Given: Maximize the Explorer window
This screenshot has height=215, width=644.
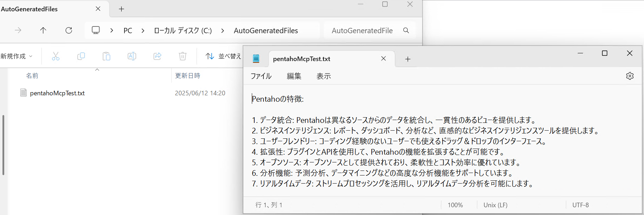Looking at the screenshot, I should [x=385, y=4].
